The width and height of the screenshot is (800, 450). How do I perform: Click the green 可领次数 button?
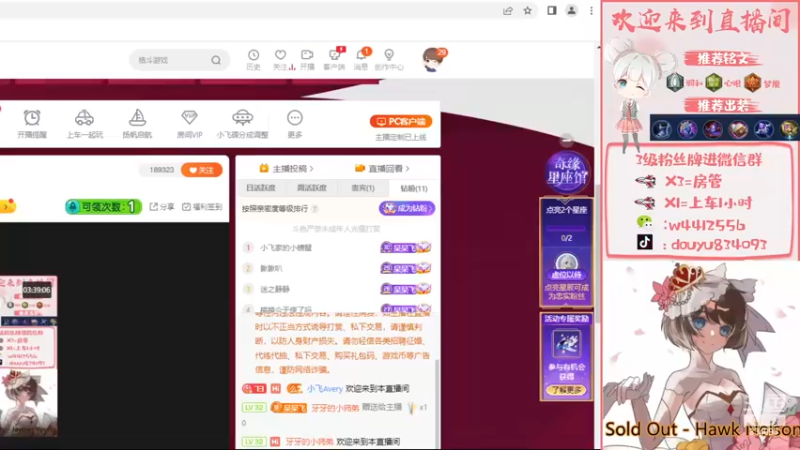point(103,207)
